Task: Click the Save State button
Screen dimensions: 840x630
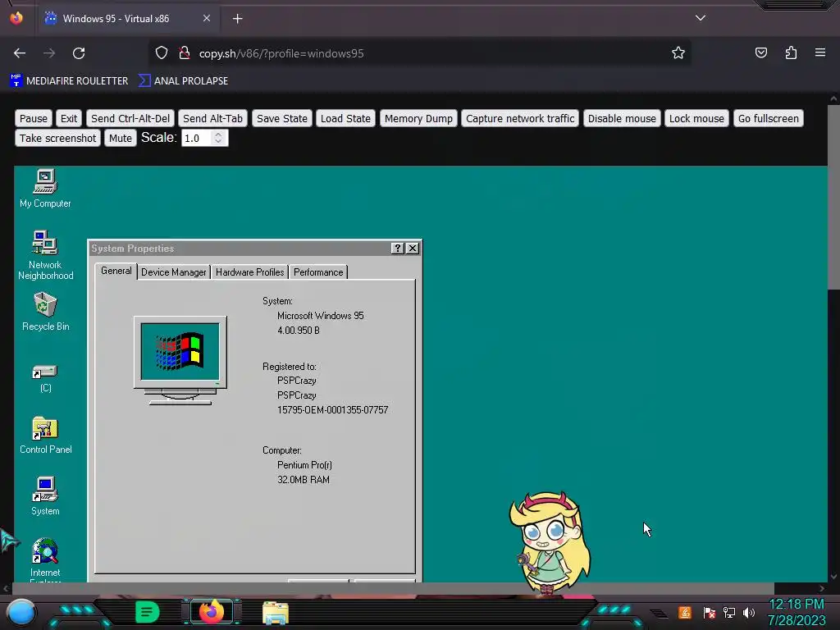Action: coord(282,118)
